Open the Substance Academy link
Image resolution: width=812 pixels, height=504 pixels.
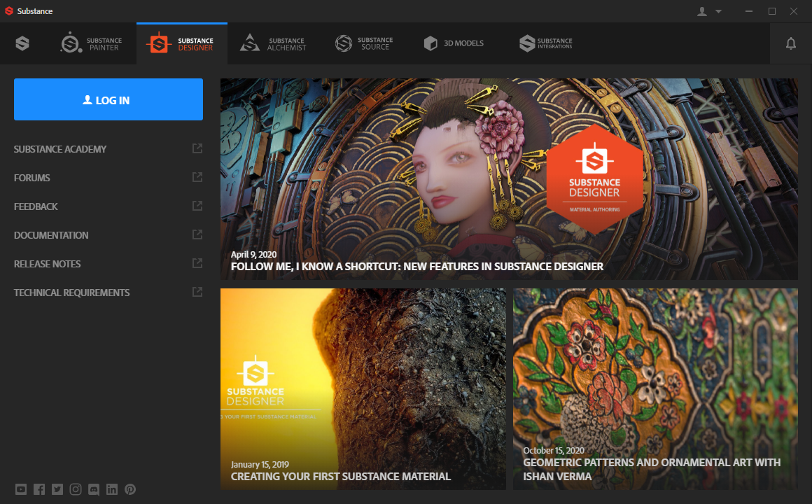click(x=60, y=149)
